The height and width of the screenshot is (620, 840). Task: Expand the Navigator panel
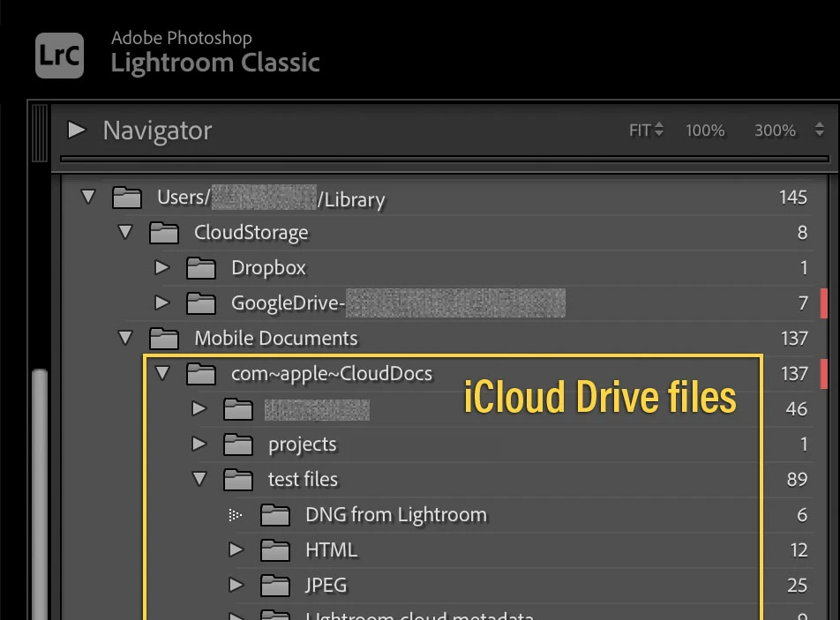click(x=77, y=130)
